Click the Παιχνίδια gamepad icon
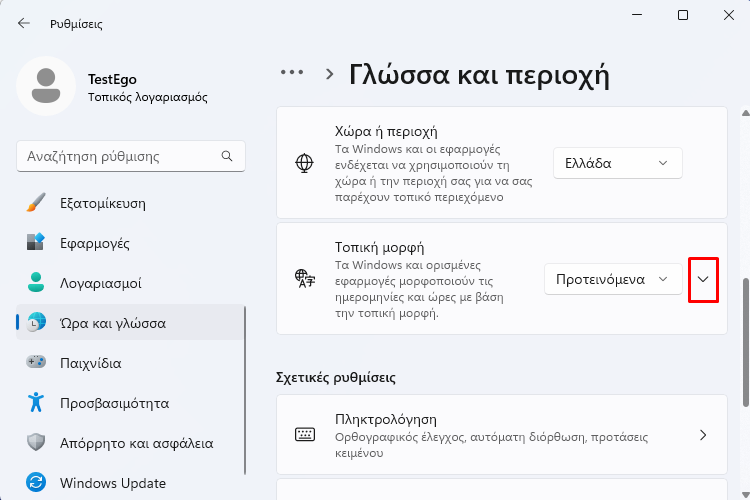Viewport: 750px width, 500px height. (x=36, y=362)
